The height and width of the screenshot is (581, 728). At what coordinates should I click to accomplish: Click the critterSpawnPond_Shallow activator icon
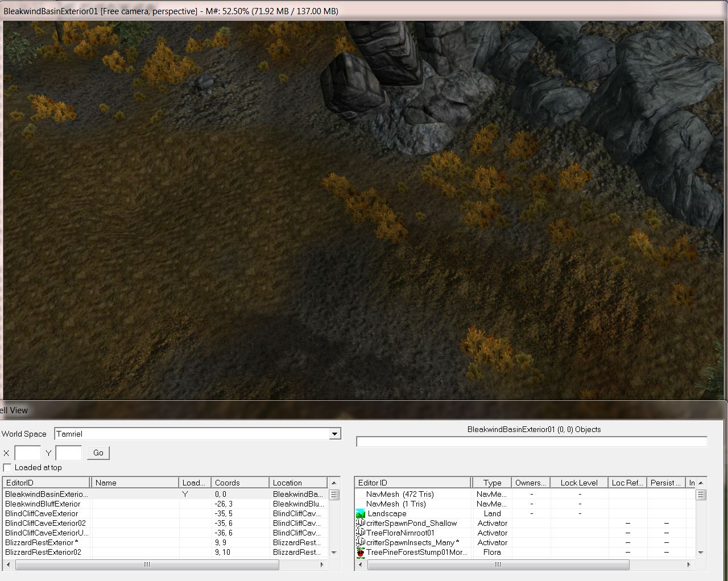pos(360,523)
